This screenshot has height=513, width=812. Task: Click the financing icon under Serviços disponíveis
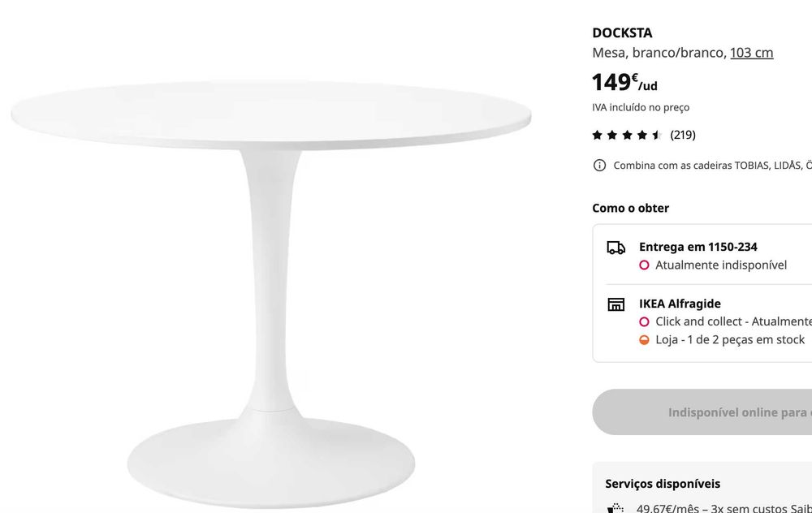(x=616, y=509)
